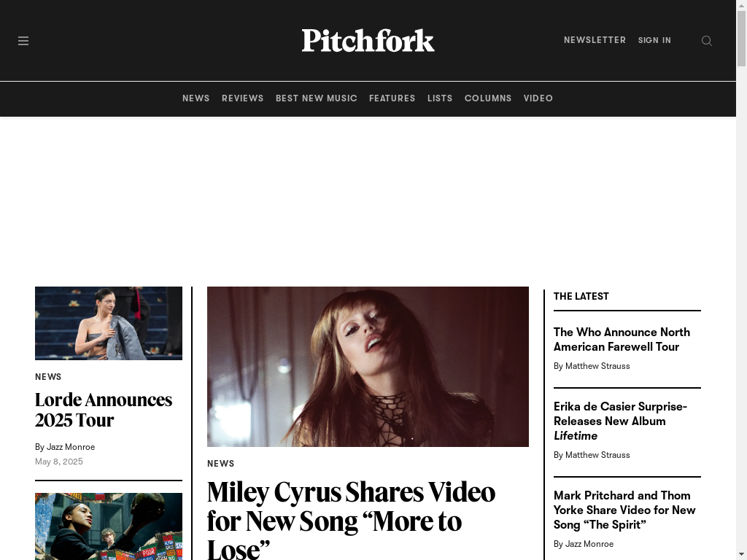Go to Reviews in navigation bar

pyautogui.click(x=242, y=98)
